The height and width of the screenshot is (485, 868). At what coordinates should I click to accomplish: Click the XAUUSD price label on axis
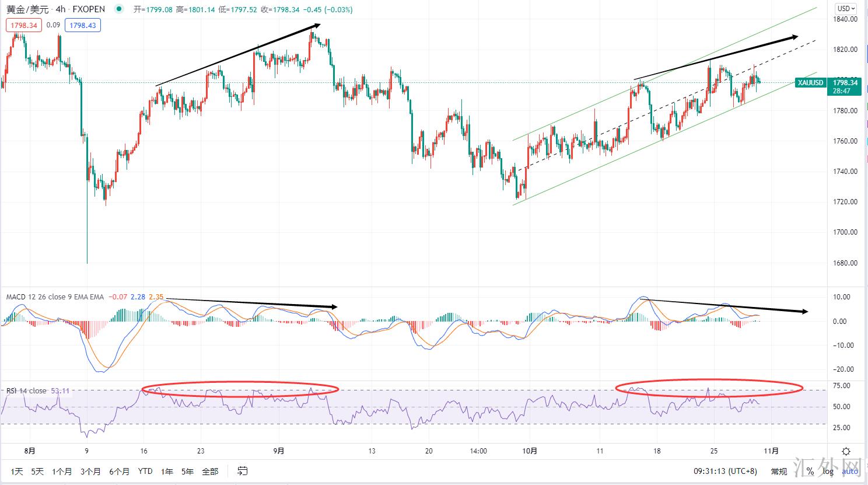(810, 83)
